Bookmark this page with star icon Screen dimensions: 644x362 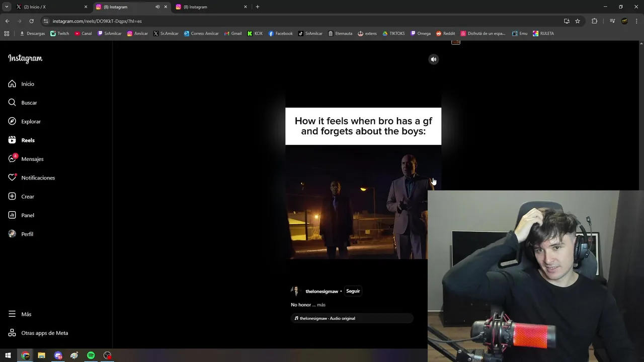578,21
